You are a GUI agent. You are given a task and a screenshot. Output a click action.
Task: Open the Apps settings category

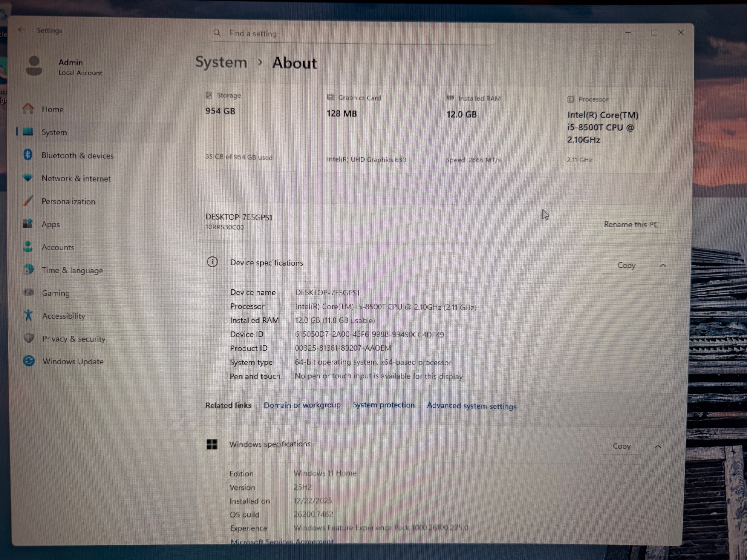click(51, 225)
